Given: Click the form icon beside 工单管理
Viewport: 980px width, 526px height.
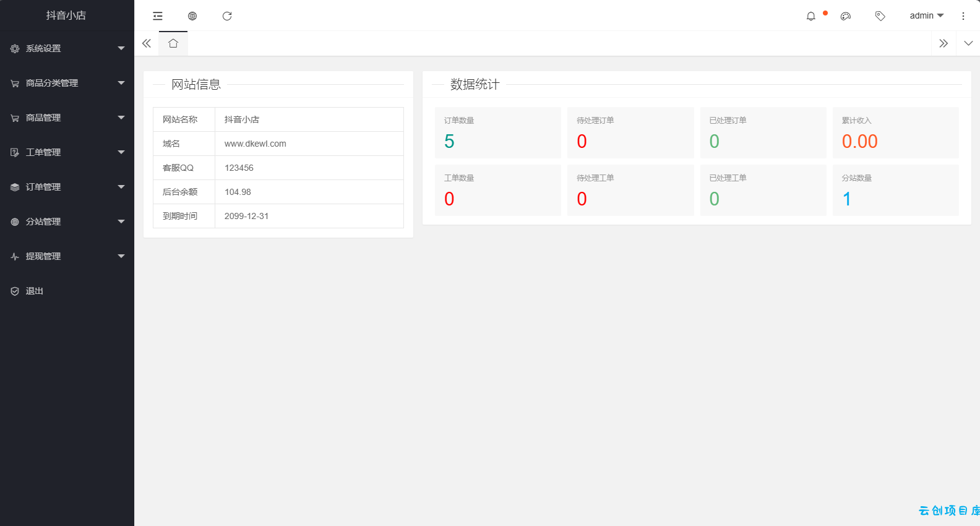Looking at the screenshot, I should click(x=15, y=153).
